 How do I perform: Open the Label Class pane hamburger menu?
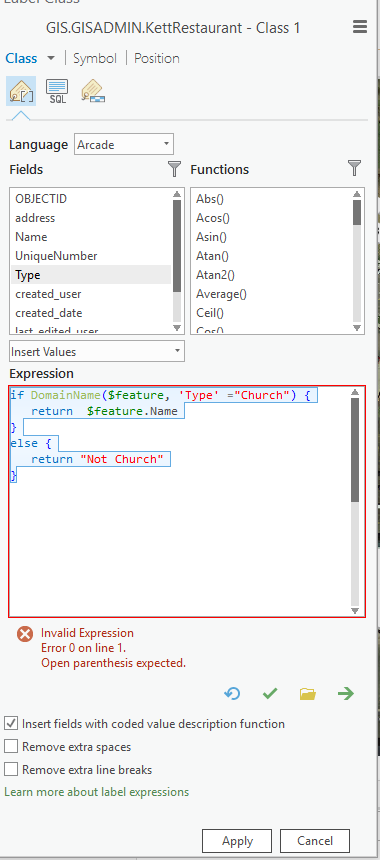(360, 27)
